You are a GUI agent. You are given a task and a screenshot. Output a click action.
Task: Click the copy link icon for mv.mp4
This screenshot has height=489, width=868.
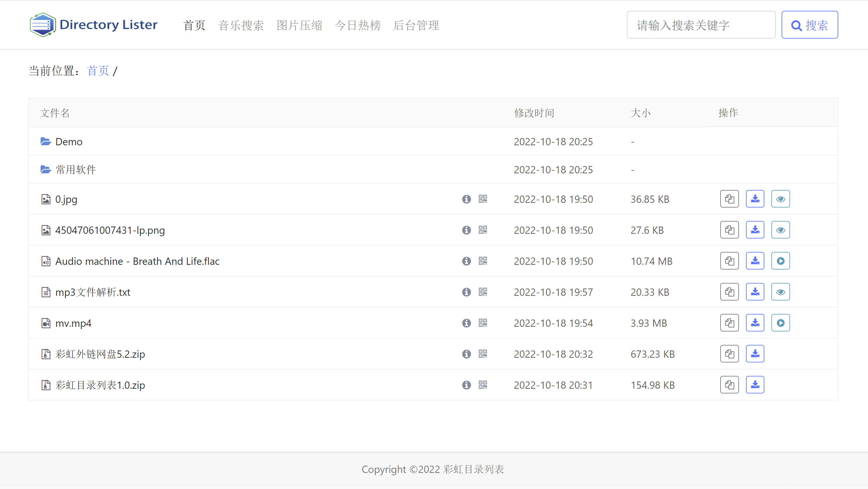(x=730, y=323)
